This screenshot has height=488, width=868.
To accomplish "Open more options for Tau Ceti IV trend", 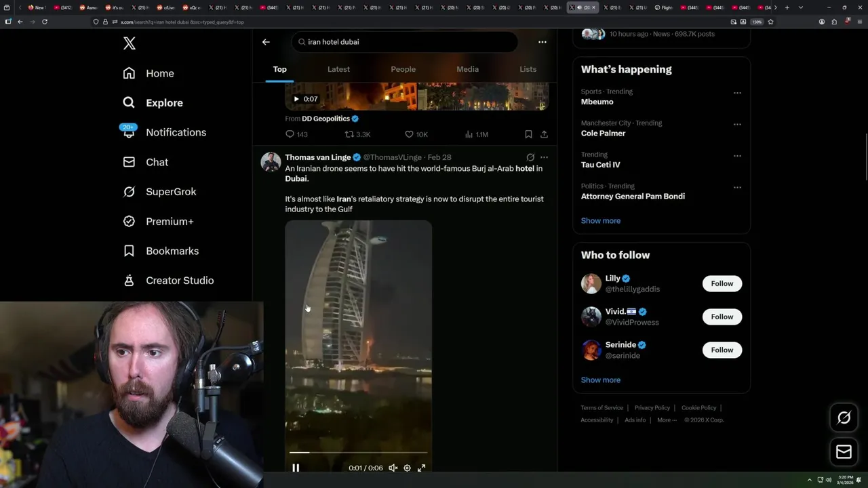I will click(x=737, y=156).
